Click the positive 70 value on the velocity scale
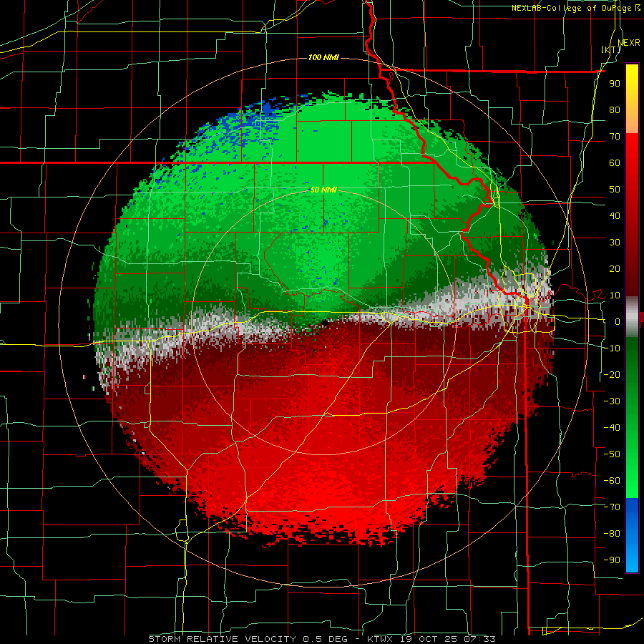This screenshot has width=644, height=644. [615, 137]
